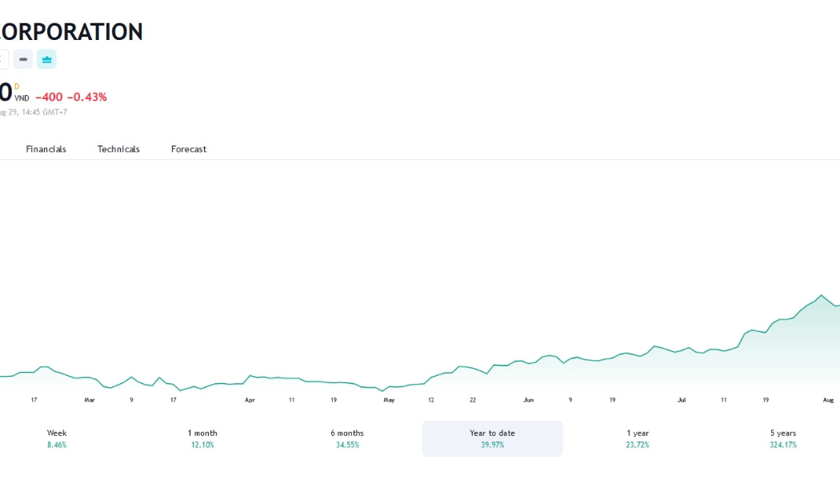
Task: Click the VND currency label
Action: tap(22, 98)
